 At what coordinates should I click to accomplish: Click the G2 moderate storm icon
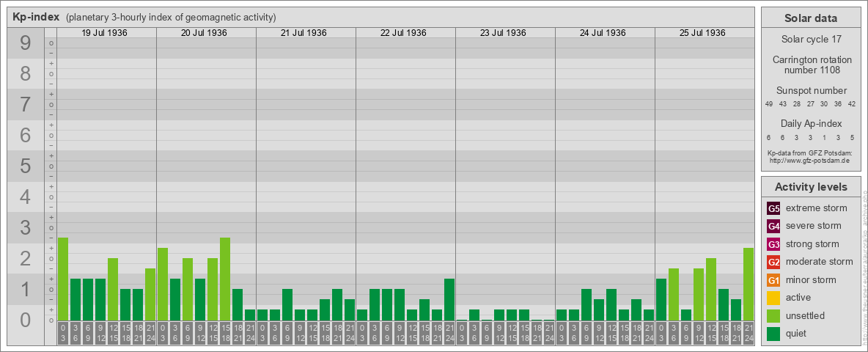pos(773,262)
